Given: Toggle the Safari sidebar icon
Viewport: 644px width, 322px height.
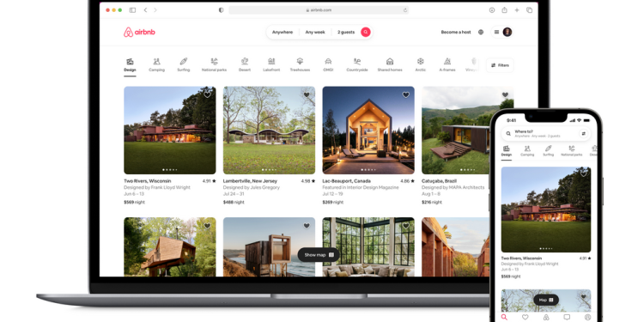Looking at the screenshot, I should click(132, 9).
